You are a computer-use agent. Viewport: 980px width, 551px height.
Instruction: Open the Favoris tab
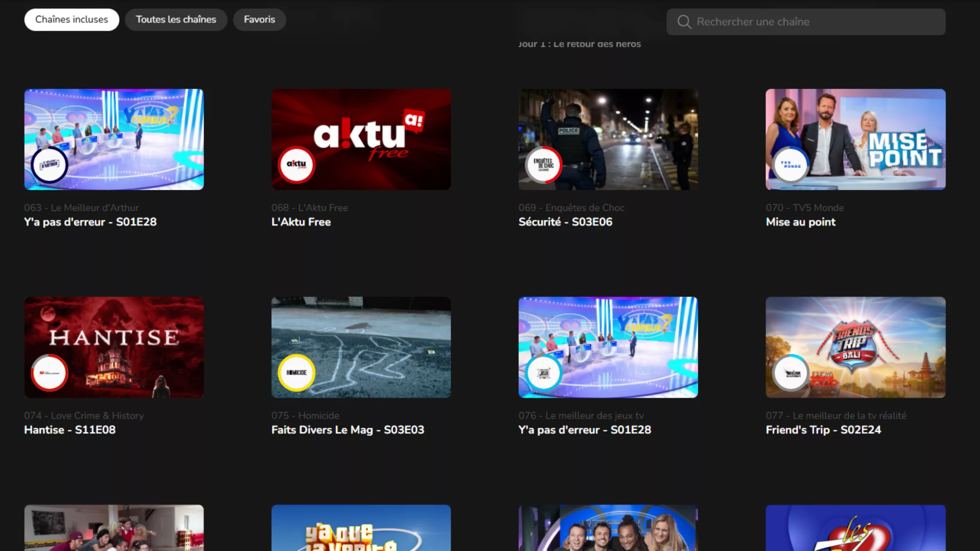pyautogui.click(x=259, y=20)
